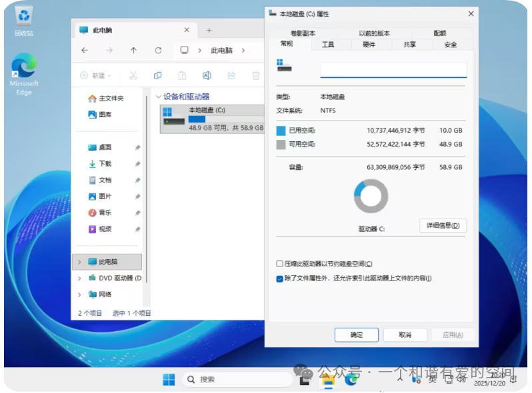Enable compress this drive checkbox

coord(280,264)
